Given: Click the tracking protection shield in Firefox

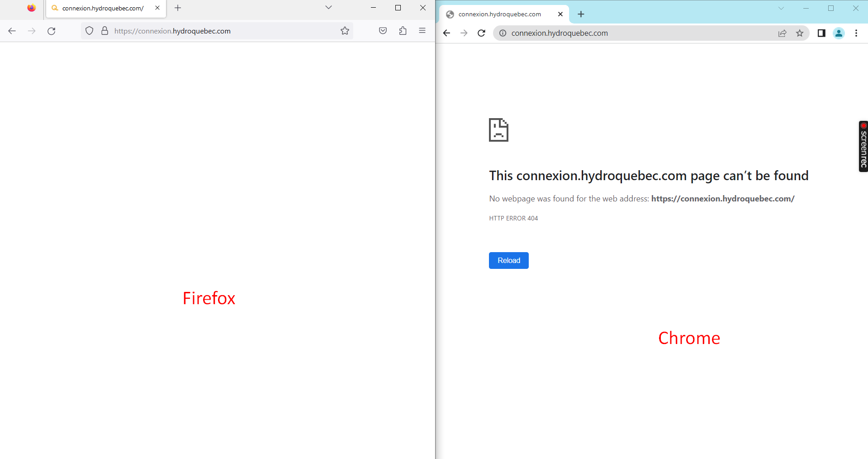Looking at the screenshot, I should [x=89, y=31].
